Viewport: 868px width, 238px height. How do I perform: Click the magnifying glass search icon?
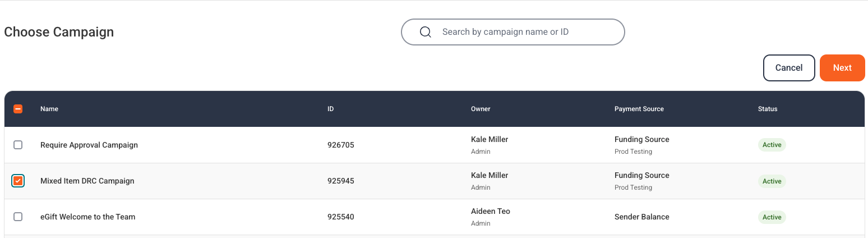coord(425,32)
